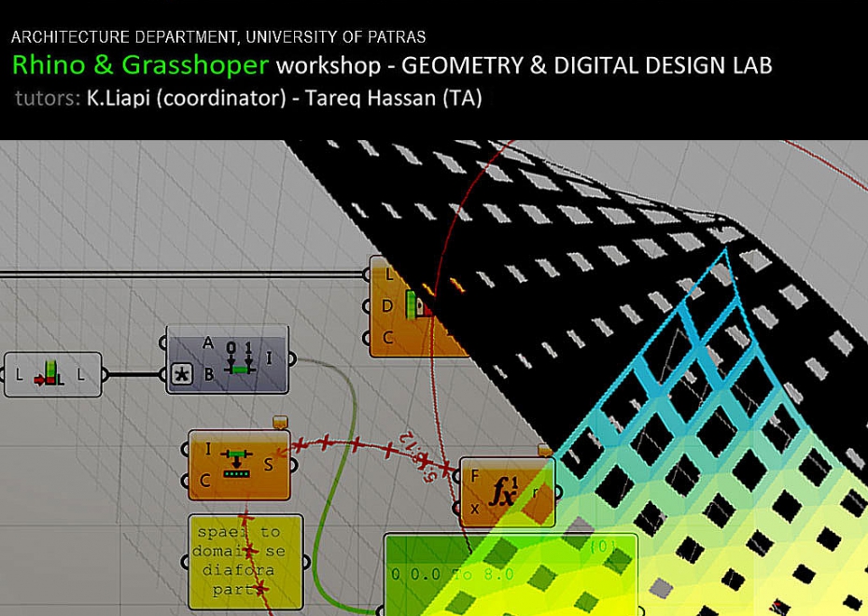Click input F on the fx component
The image size is (868, 616).
click(x=474, y=477)
